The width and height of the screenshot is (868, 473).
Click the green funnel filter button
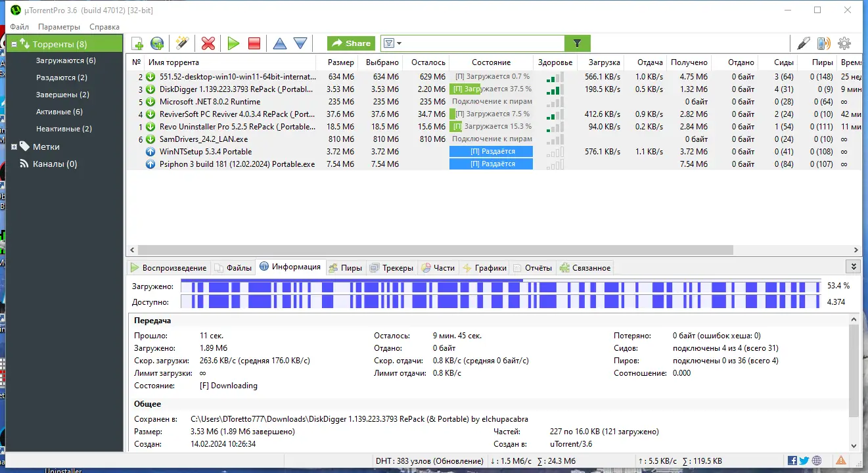pos(578,43)
